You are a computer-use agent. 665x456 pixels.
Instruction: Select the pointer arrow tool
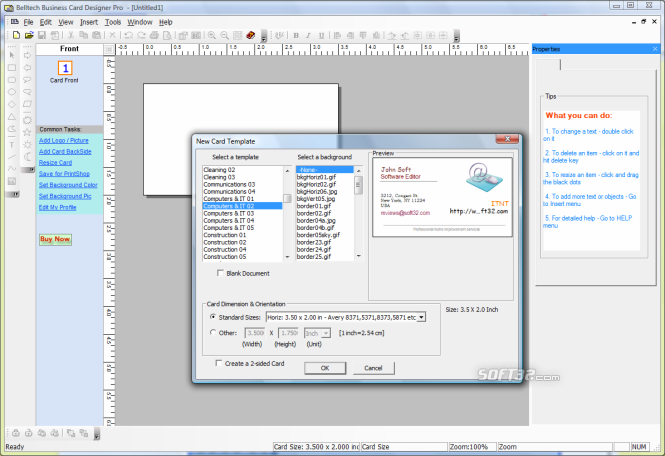tap(12, 55)
